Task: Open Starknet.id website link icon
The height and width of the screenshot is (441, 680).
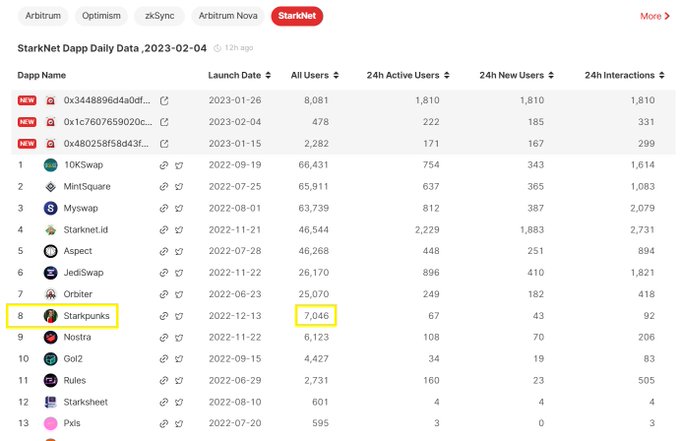Action: click(163, 230)
